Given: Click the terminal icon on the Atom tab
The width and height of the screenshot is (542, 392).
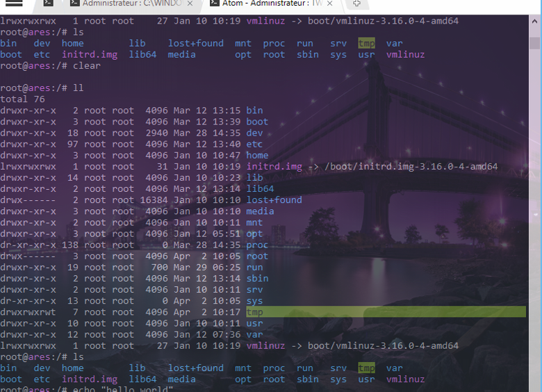Looking at the screenshot, I should tap(213, 4).
